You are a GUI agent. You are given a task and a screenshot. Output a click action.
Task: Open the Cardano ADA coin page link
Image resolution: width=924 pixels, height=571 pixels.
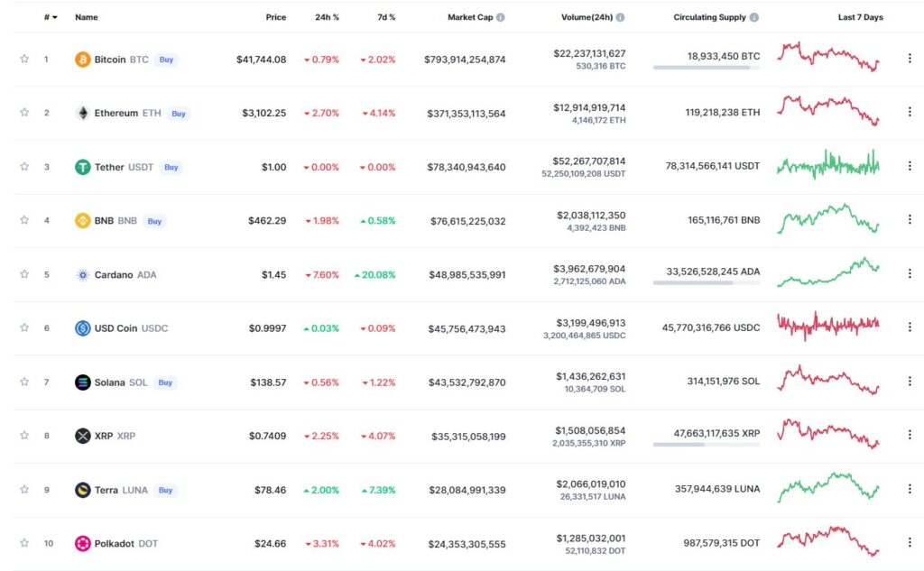pyautogui.click(x=125, y=274)
